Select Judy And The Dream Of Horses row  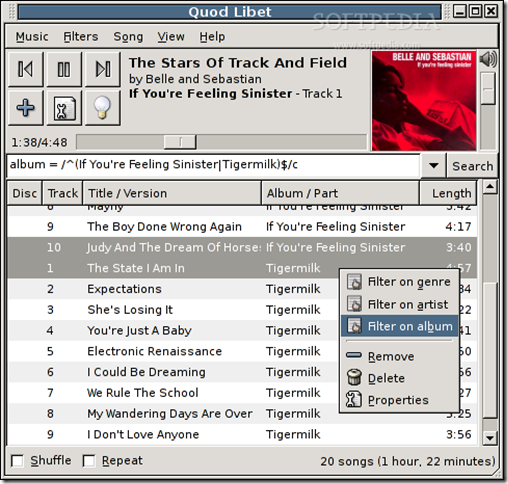[x=242, y=247]
